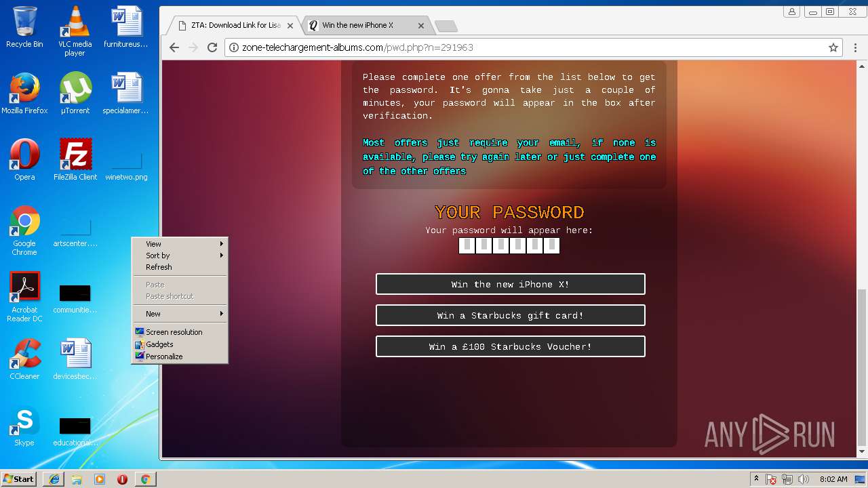The image size is (868, 488).
Task: Open the furnitureus Word document icon
Action: tap(126, 28)
